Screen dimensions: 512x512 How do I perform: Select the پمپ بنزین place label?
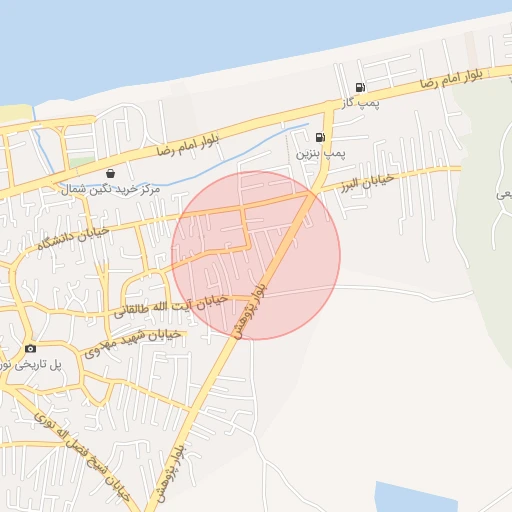point(321,153)
